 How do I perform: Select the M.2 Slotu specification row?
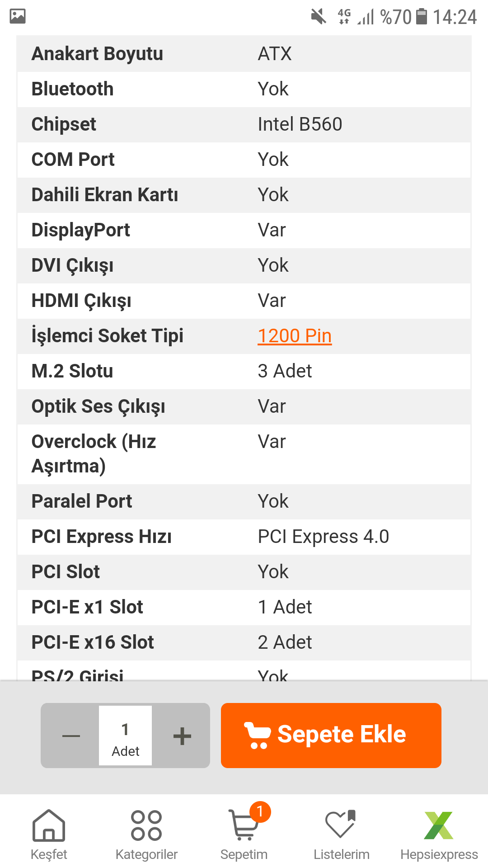point(244,372)
